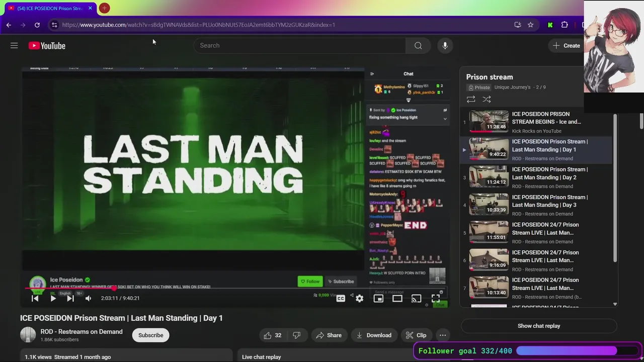Open a new browser tab
The image size is (644, 362).
(x=104, y=8)
